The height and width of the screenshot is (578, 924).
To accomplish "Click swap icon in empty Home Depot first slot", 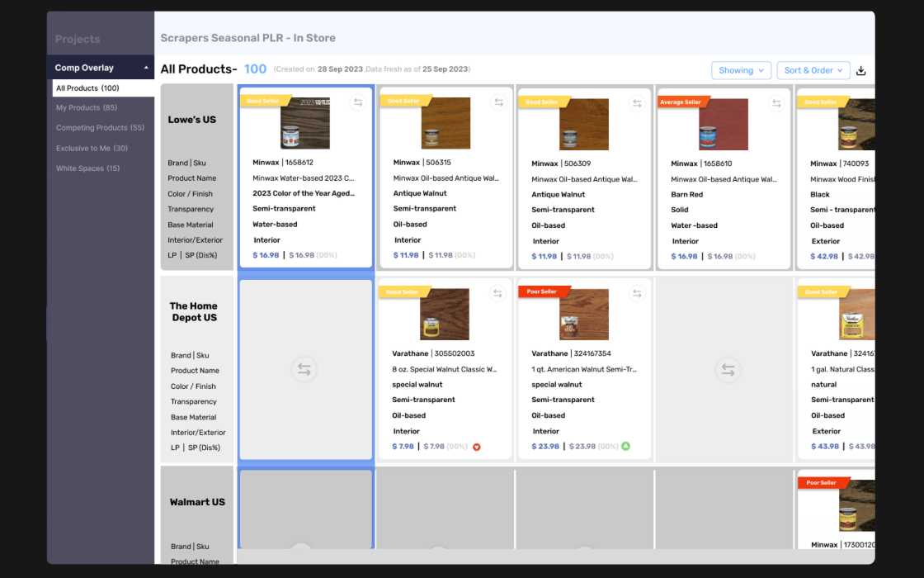I will coord(304,369).
